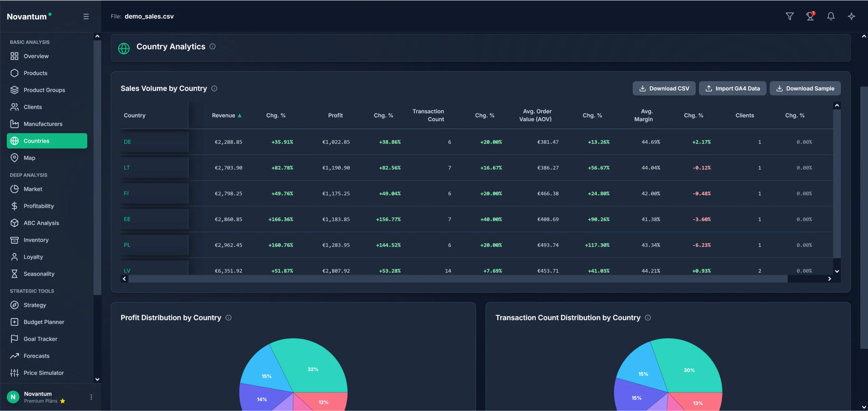
Task: Toggle the sidebar hamburger menu
Action: point(86,16)
